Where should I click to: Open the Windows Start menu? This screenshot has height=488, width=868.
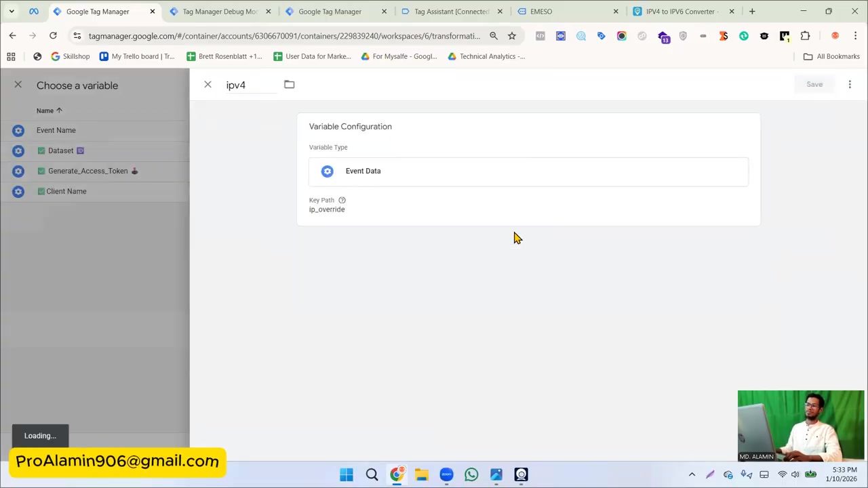point(347,474)
